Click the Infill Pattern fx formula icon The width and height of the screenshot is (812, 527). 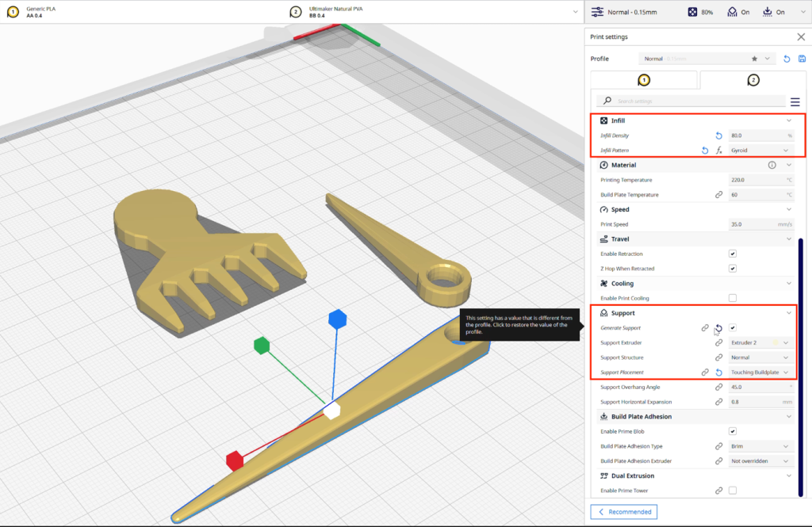point(718,150)
